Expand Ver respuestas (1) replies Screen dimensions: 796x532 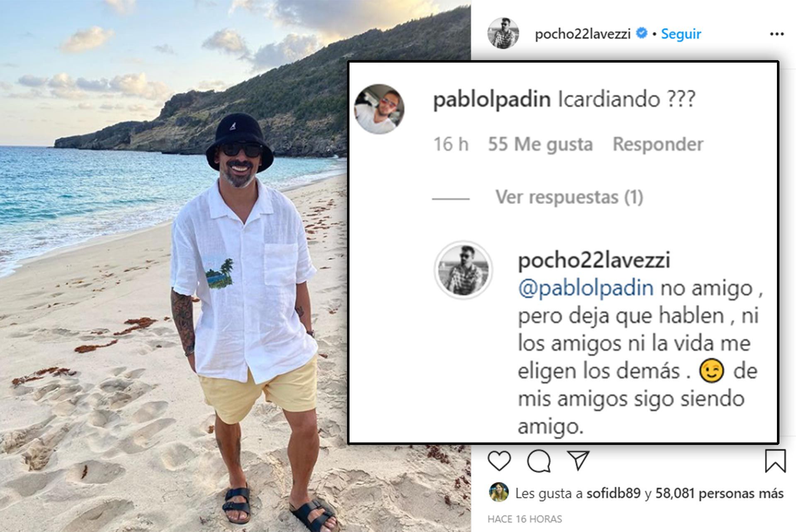click(569, 197)
